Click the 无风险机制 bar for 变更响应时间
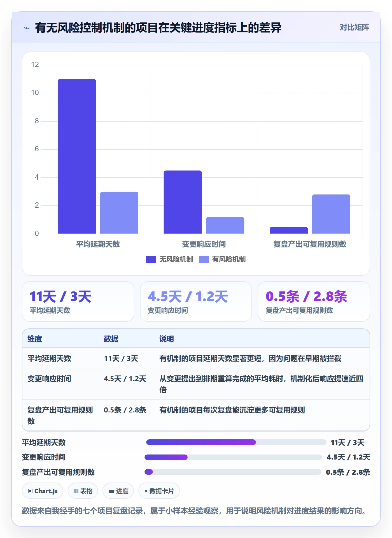Screen dimensions: 392x538 pos(183,202)
